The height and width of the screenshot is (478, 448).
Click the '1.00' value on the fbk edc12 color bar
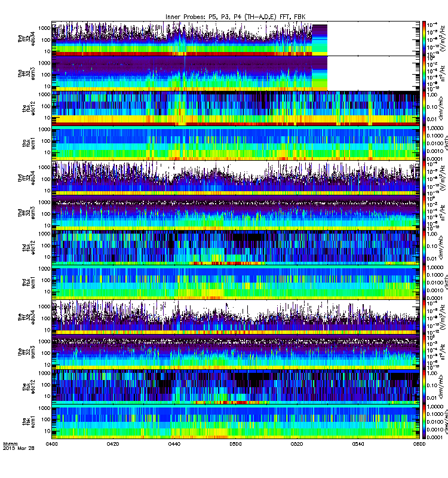pos(432,373)
